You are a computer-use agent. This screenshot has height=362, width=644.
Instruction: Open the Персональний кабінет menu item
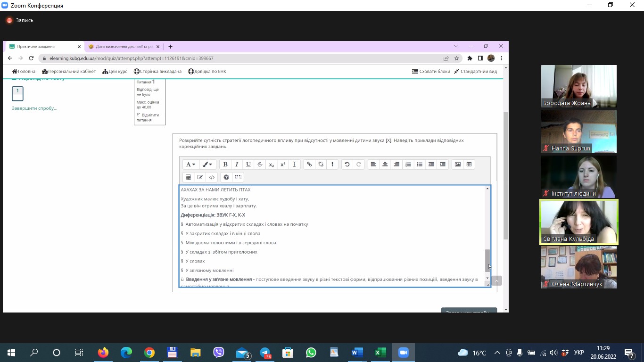pyautogui.click(x=69, y=72)
